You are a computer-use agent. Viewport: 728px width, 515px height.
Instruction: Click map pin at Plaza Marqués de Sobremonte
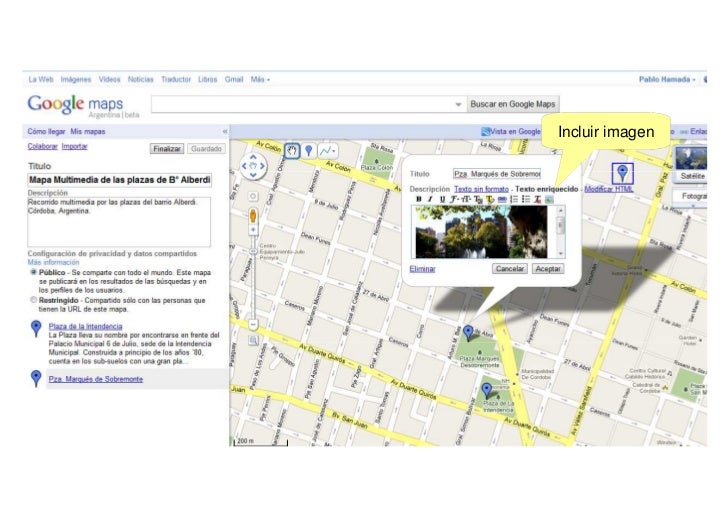pyautogui.click(x=468, y=333)
